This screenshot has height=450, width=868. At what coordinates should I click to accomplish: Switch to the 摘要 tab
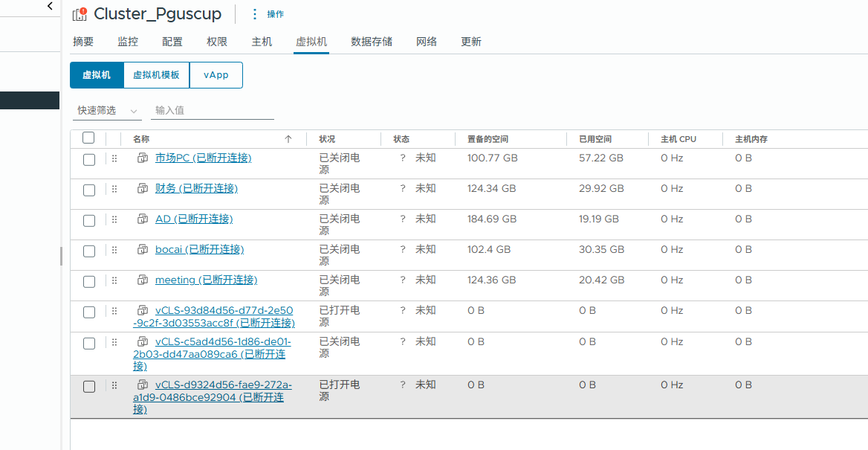[x=83, y=42]
